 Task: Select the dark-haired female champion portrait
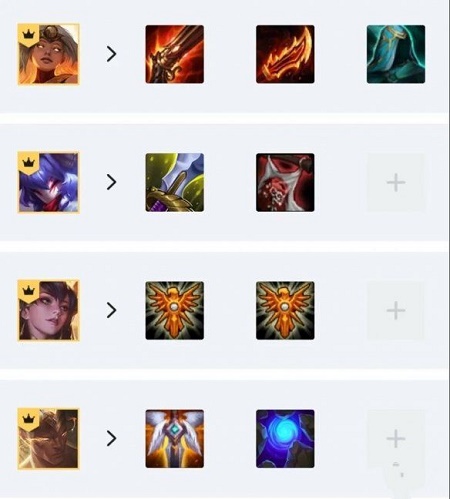[x=49, y=310]
